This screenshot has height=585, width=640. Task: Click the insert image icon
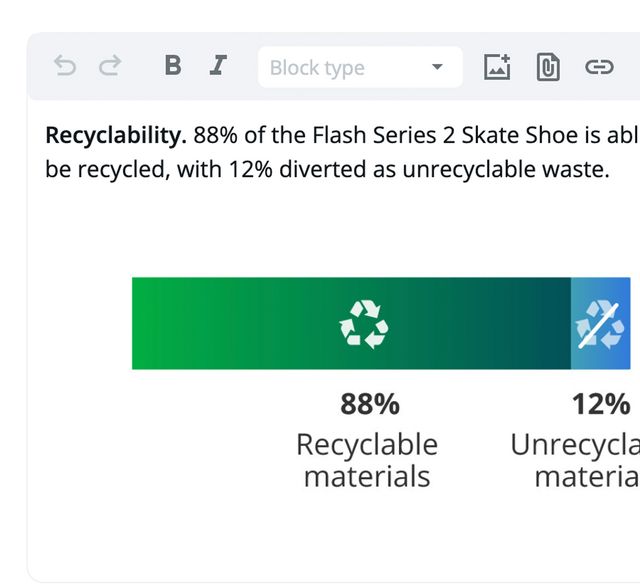point(497,67)
